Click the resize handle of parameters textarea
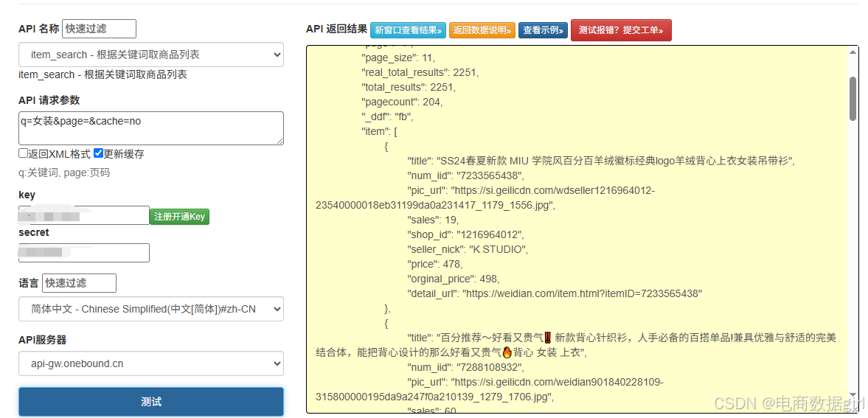 point(280,142)
